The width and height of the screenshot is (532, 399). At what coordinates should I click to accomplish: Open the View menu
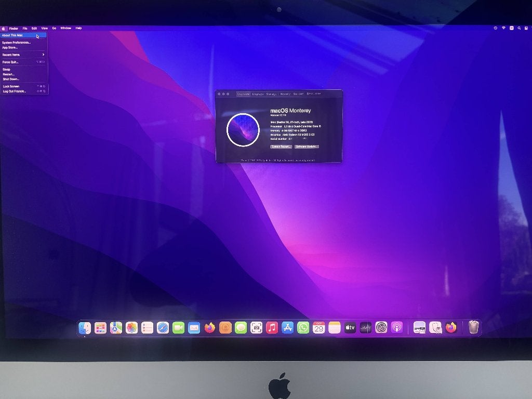(x=45, y=29)
